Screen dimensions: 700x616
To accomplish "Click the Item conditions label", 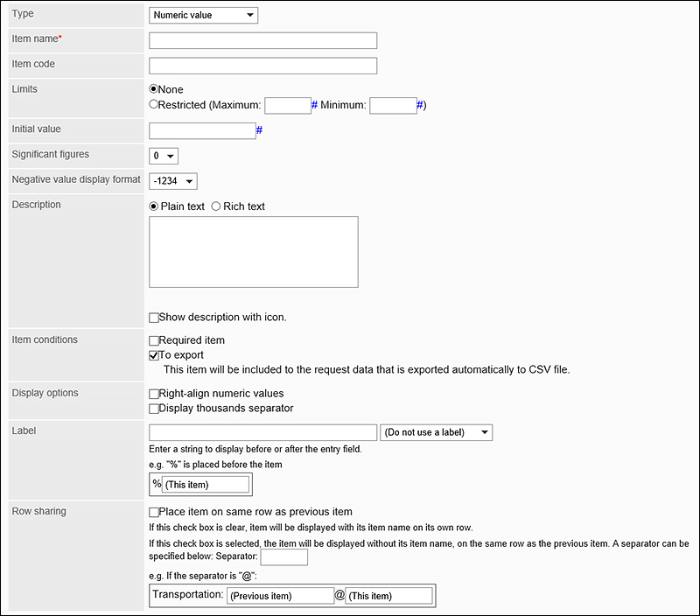I will click(x=45, y=339).
